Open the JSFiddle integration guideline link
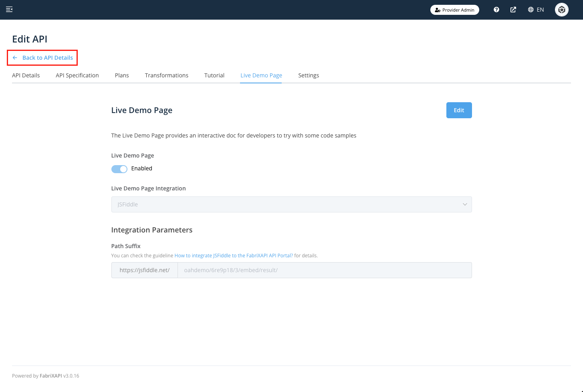Viewport: 583px width, 392px height. click(234, 256)
